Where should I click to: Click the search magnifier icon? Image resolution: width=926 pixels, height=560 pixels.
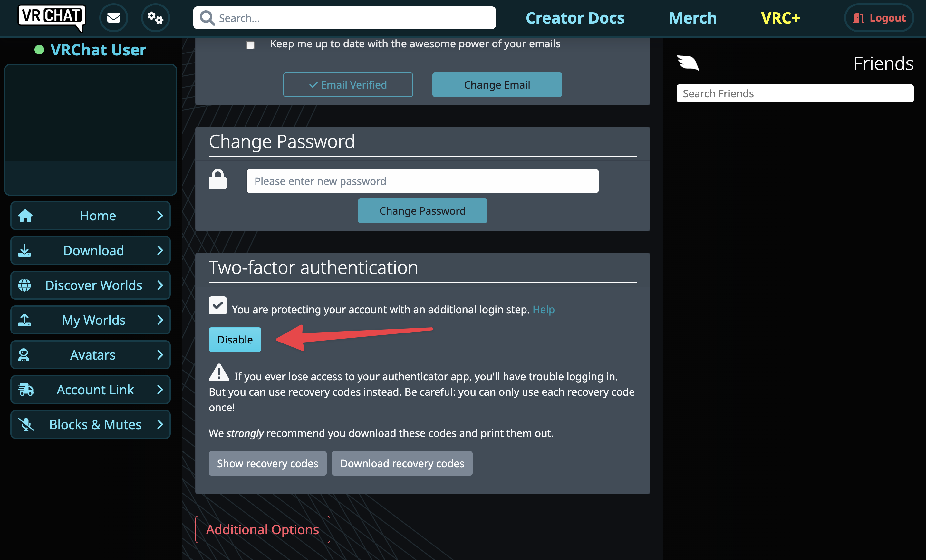tap(207, 18)
